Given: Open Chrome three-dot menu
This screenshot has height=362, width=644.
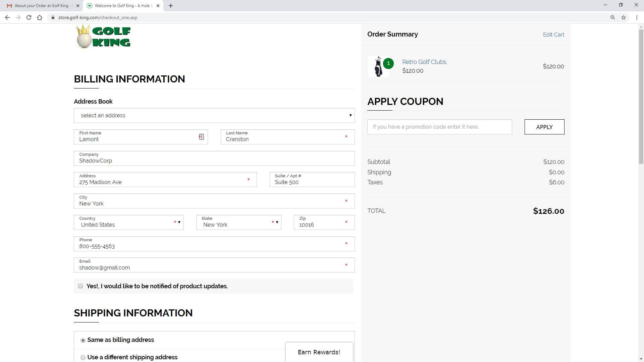Looking at the screenshot, I should click(x=637, y=17).
